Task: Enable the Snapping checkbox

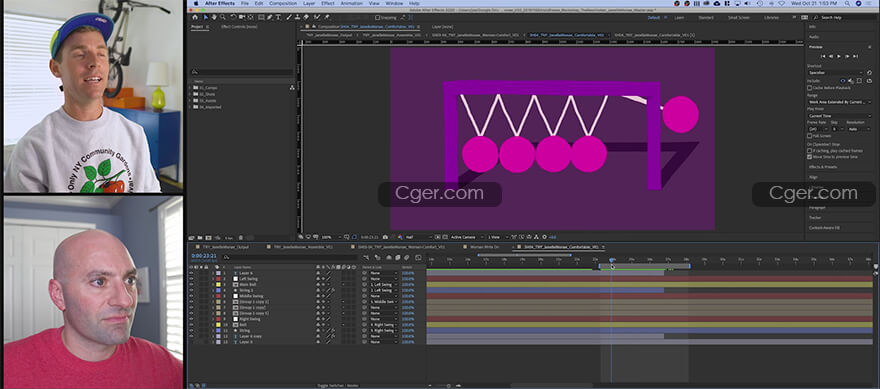Action: pos(378,17)
